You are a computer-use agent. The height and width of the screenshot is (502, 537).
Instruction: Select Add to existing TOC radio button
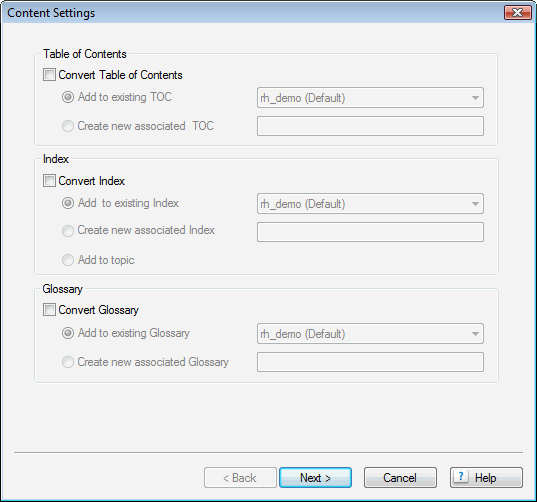pos(68,97)
